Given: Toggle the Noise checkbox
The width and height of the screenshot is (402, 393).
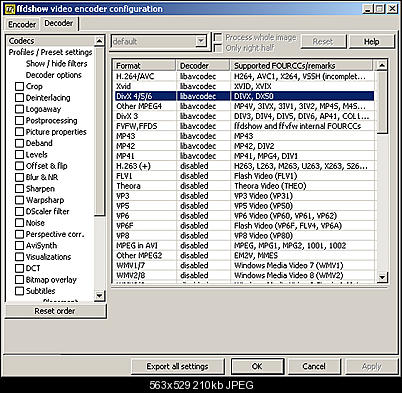Looking at the screenshot, I should pyautogui.click(x=20, y=223).
